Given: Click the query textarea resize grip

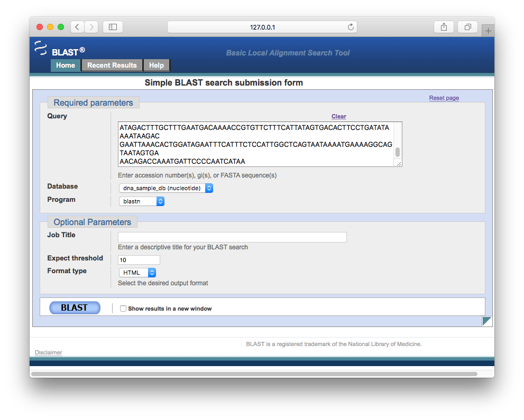Looking at the screenshot, I should pyautogui.click(x=399, y=164).
